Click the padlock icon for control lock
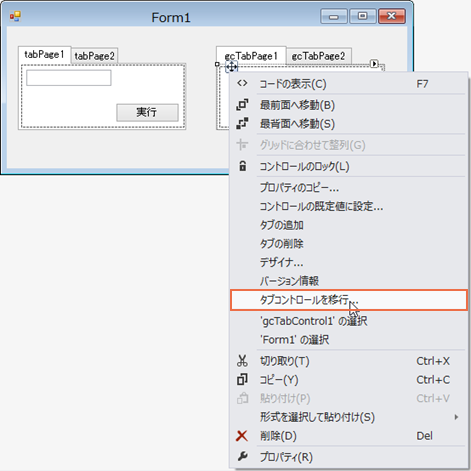 tap(243, 166)
